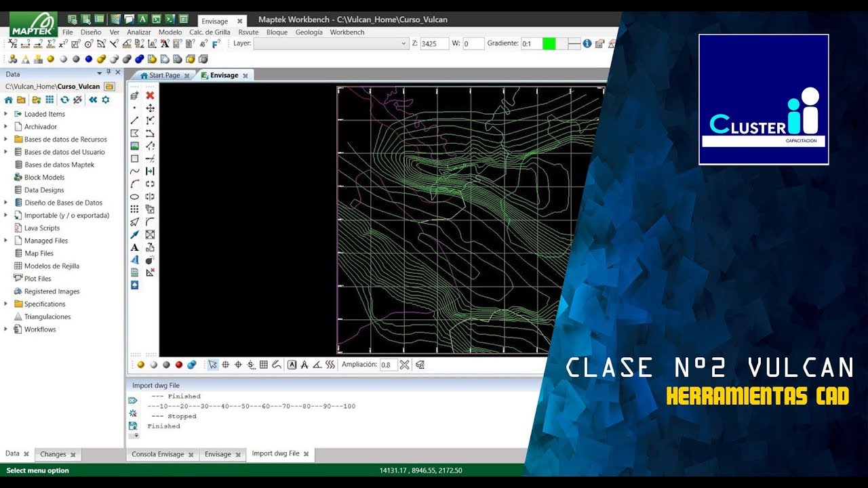
Task: Select the arrow pointer tool in the bottom toolbar
Action: [x=212, y=365]
